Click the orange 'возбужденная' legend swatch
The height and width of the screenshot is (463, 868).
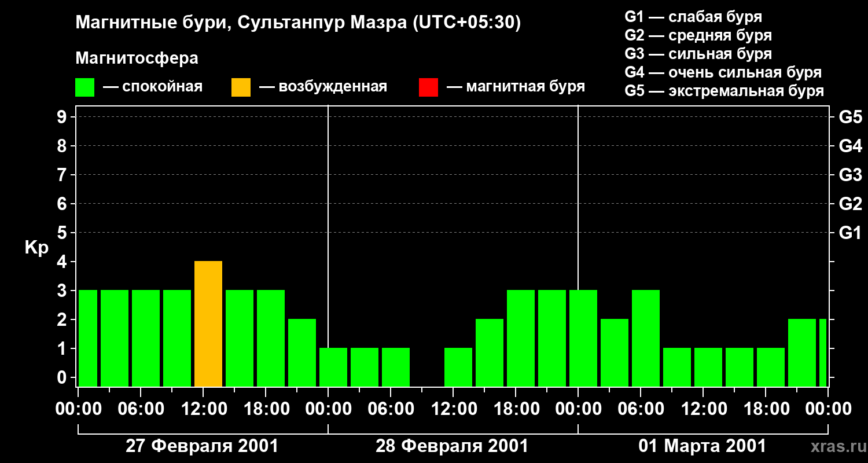pos(241,87)
